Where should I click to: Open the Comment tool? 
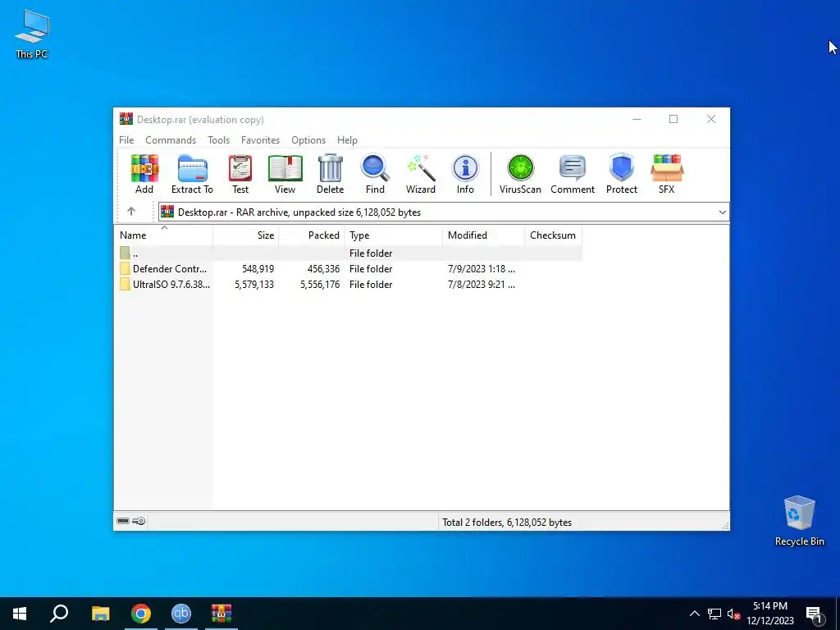coord(572,174)
